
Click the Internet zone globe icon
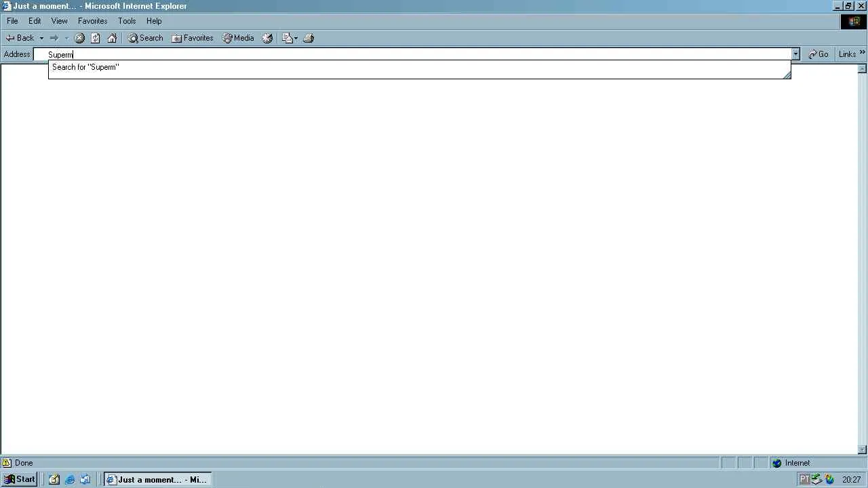pyautogui.click(x=777, y=463)
